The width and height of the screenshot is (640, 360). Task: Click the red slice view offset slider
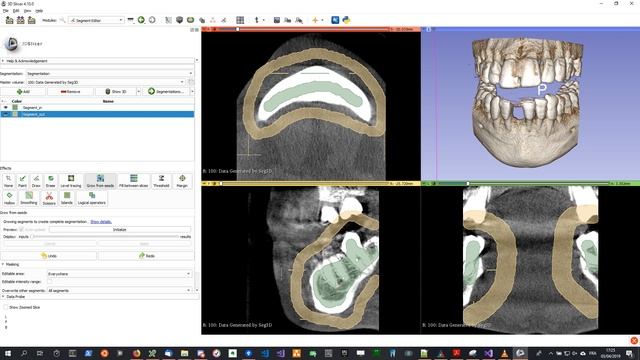[x=303, y=29]
